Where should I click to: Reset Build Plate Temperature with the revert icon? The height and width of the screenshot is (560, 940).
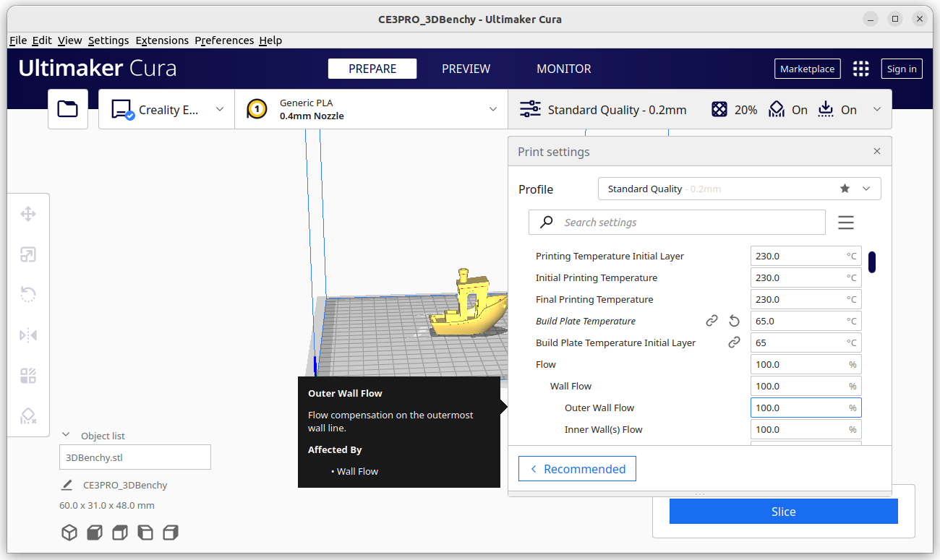tap(734, 321)
